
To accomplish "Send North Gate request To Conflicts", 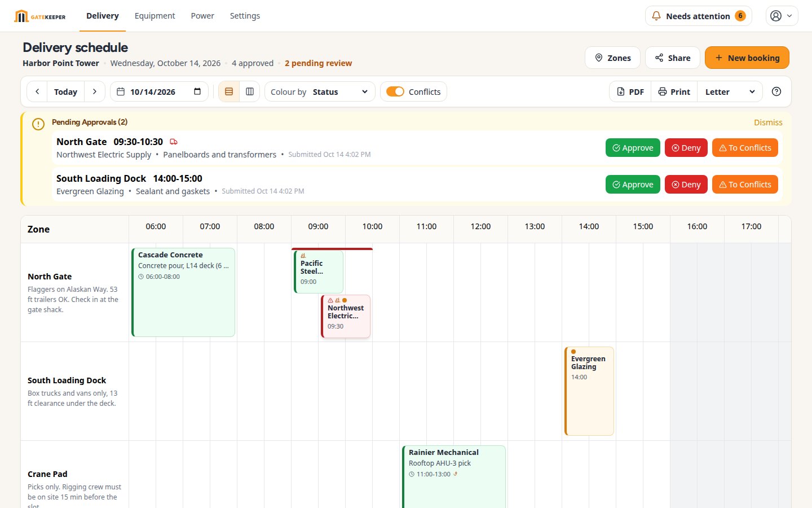I will (745, 147).
